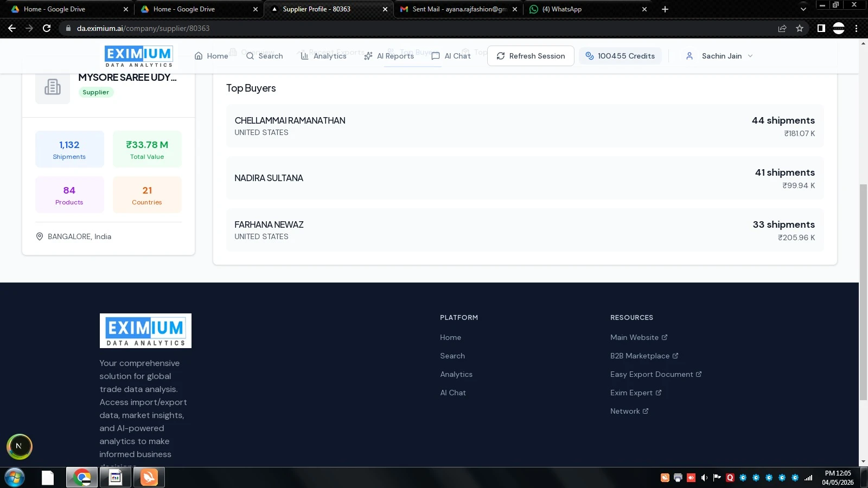Open the Main Website resource link
The image size is (868, 488).
point(639,337)
